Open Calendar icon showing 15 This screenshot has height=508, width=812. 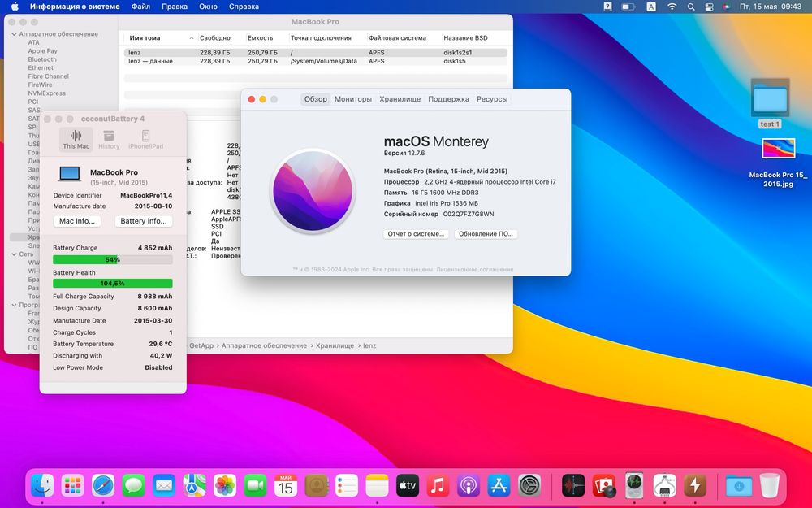[x=286, y=486]
